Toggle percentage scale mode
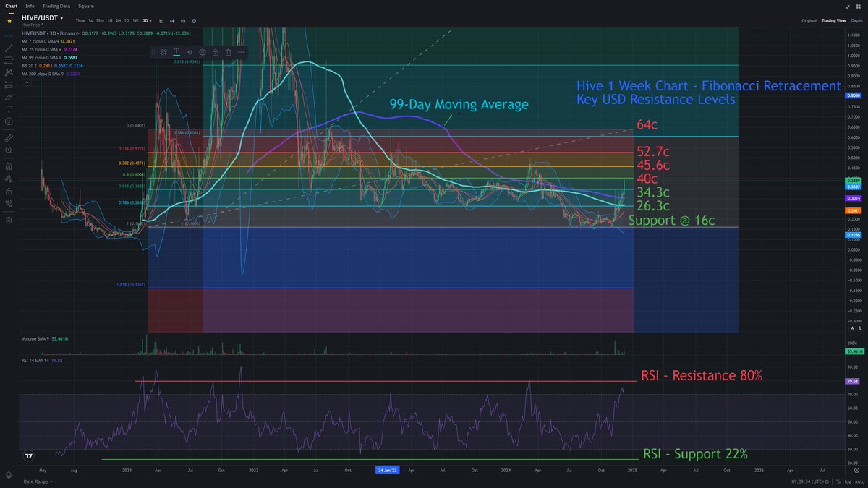Viewport: 868px width, 488px height. pos(840,482)
